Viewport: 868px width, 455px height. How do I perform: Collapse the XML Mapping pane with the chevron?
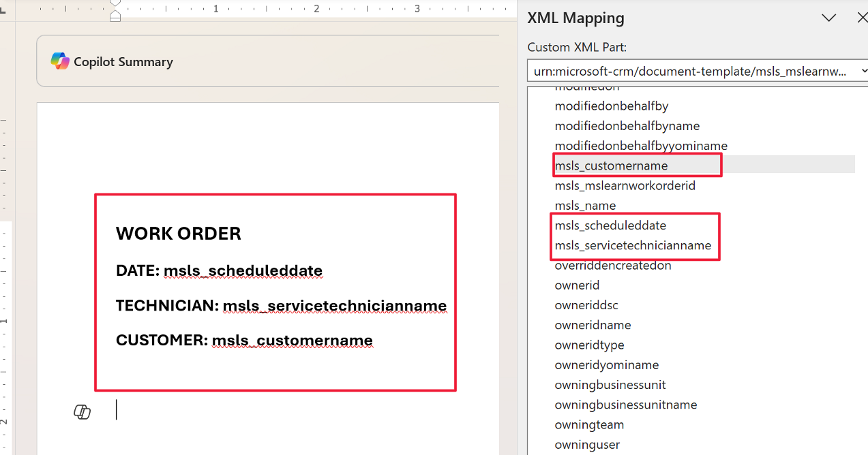(828, 18)
